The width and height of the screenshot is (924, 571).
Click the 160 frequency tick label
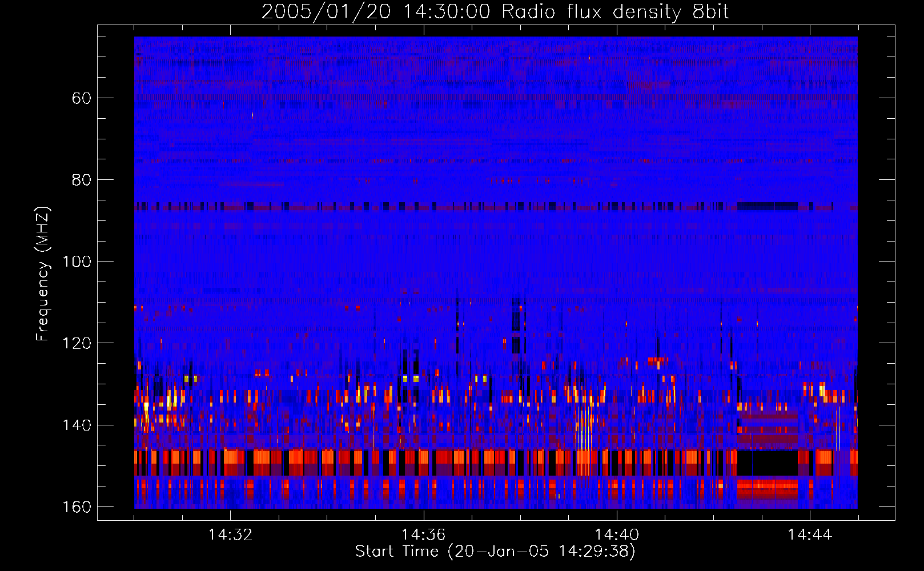(x=76, y=507)
